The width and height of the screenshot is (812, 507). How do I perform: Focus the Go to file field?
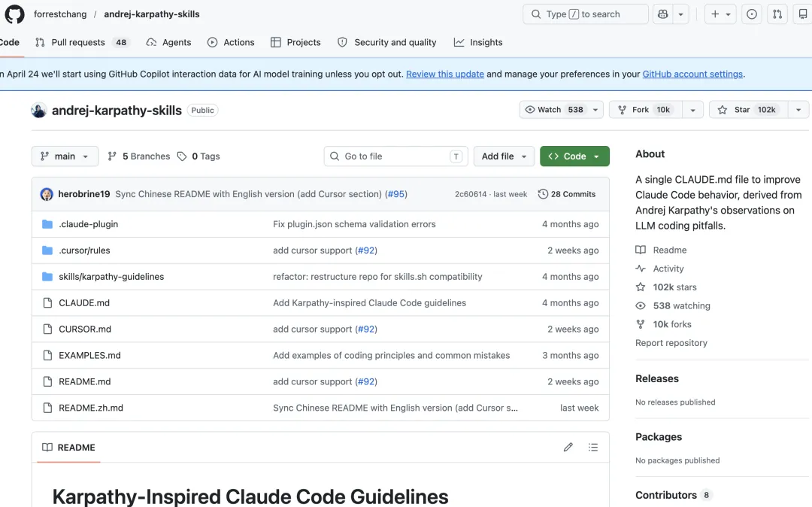[395, 156]
